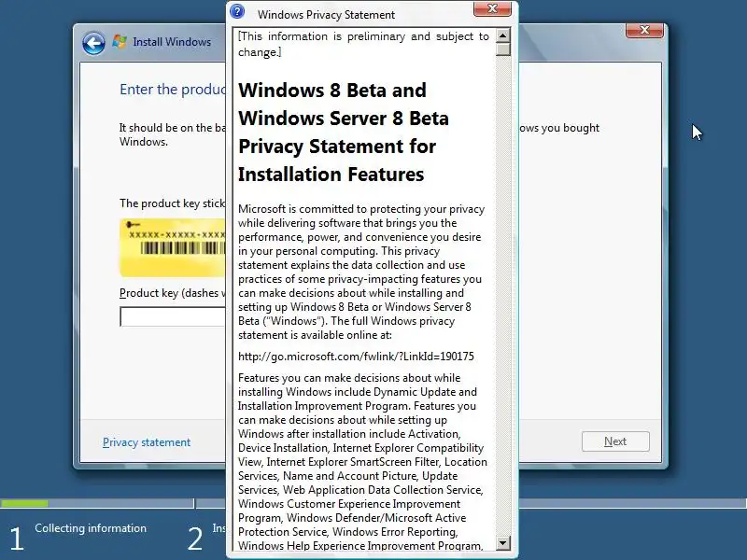
Task: Click the go.microsoft.com fwlink URL text
Action: pos(356,357)
